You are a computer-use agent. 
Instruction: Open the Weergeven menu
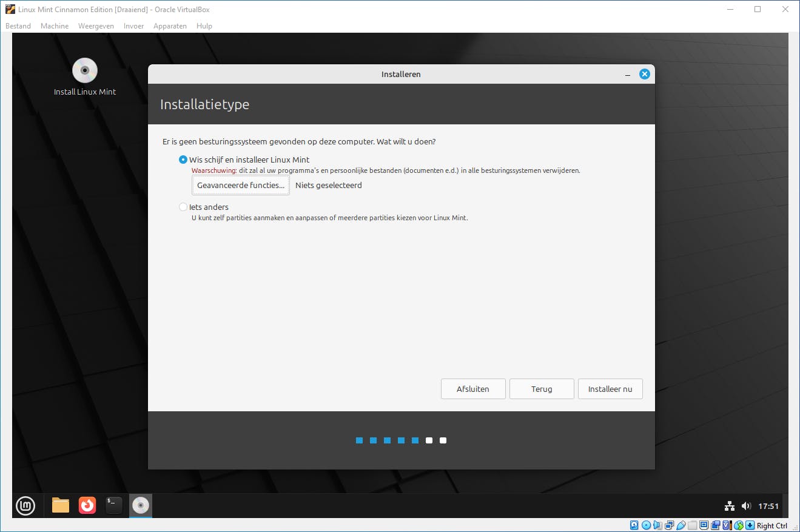click(x=96, y=26)
